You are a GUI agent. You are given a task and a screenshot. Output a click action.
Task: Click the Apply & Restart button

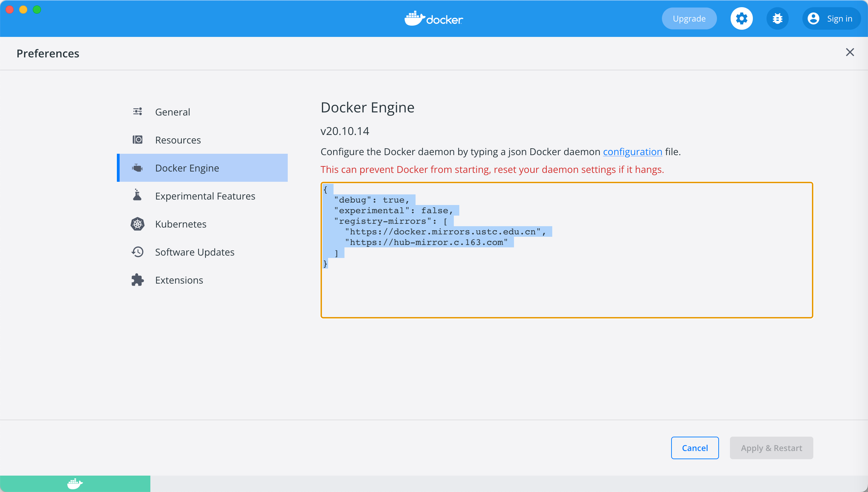[x=771, y=448]
